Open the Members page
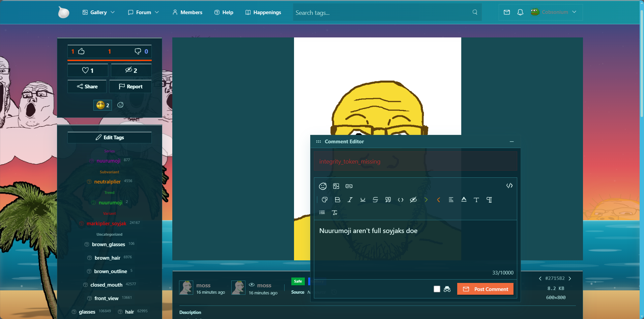This screenshot has width=644, height=319. [x=187, y=12]
